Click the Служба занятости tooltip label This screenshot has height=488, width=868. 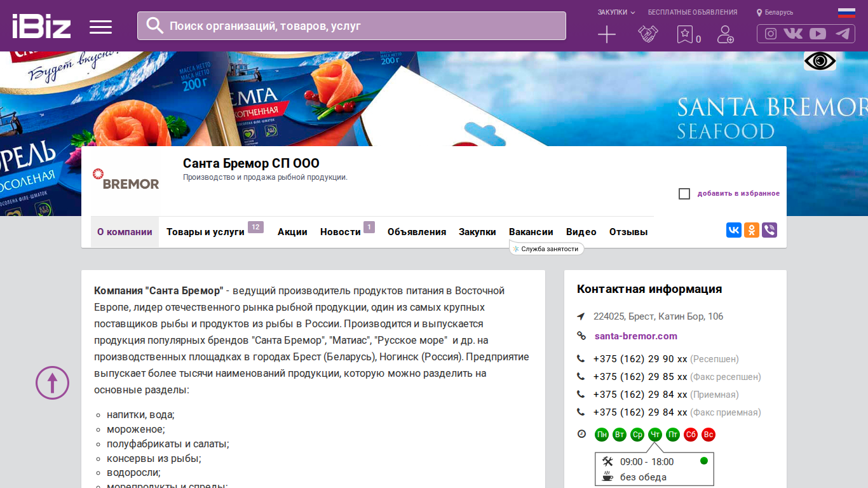[546, 249]
